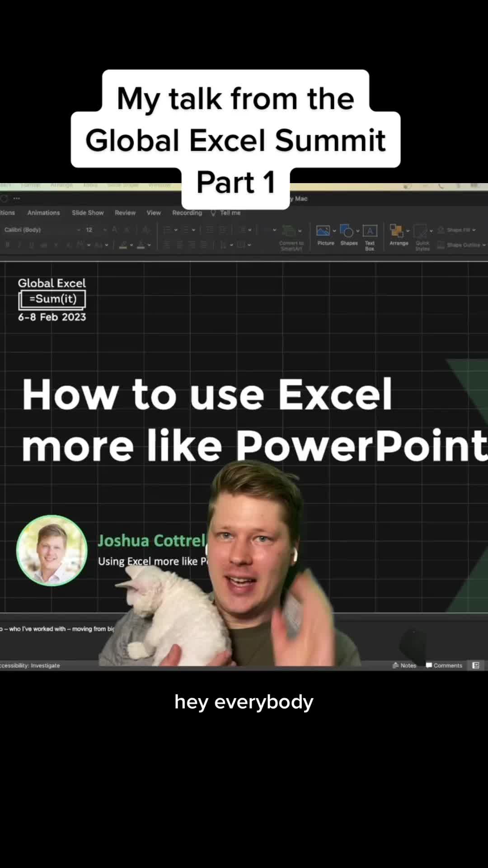Viewport: 488px width, 868px height.
Task: Expand the Arrange dropdown arrow
Action: pos(408,231)
